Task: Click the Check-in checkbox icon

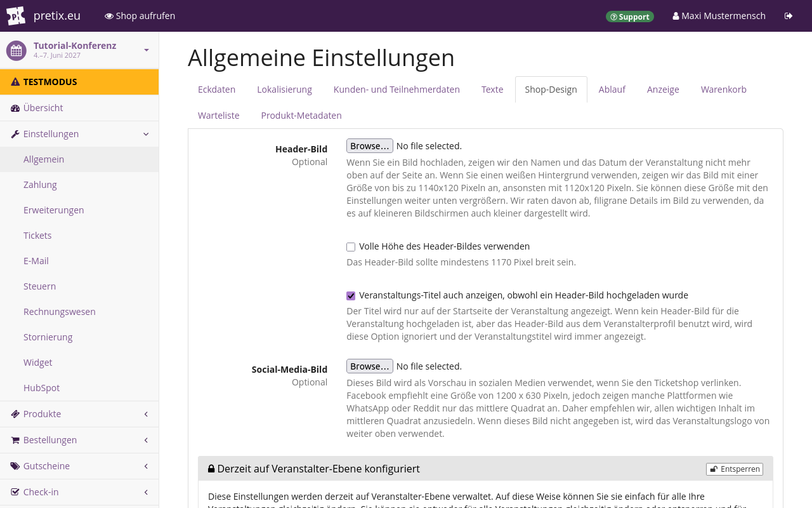Action: tap(15, 492)
